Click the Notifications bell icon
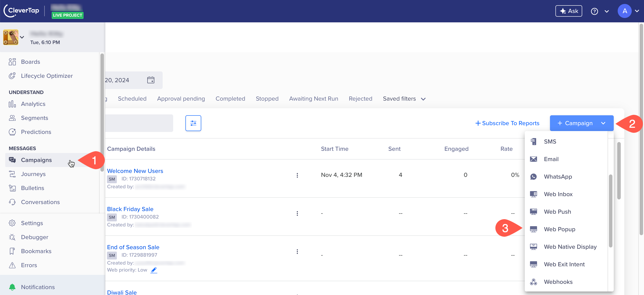The height and width of the screenshot is (295, 644). (x=12, y=287)
